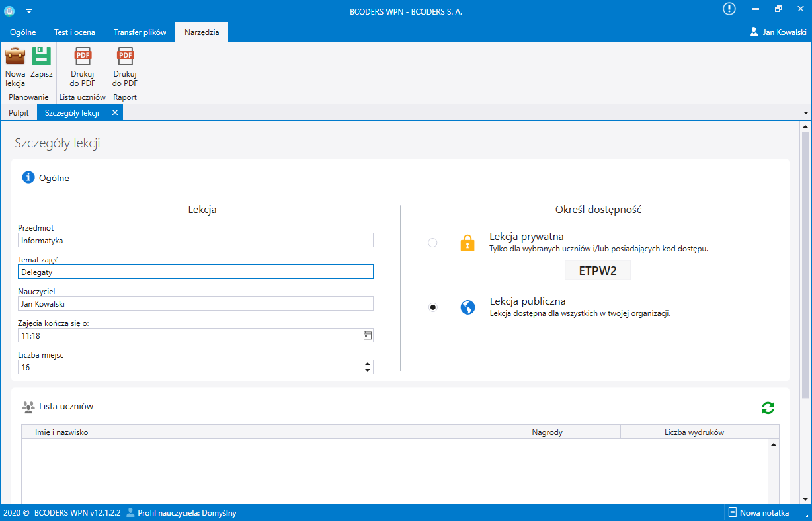Click the students group icon beside Lista uczniów

tap(28, 407)
